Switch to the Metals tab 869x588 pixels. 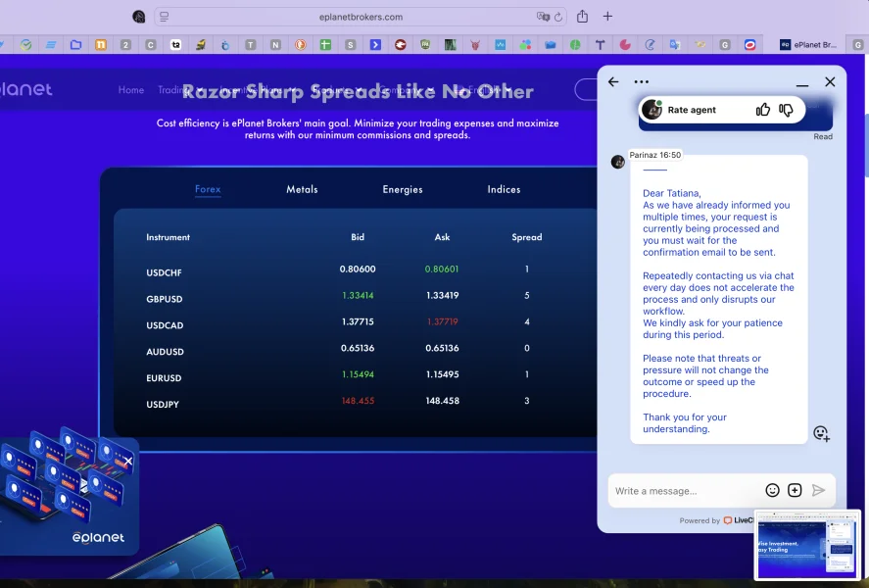(302, 189)
